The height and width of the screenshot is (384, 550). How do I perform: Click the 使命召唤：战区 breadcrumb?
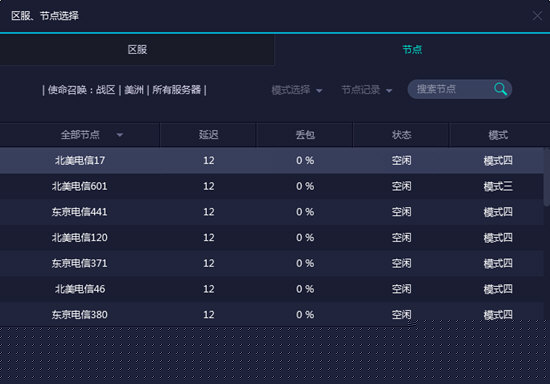tap(81, 90)
